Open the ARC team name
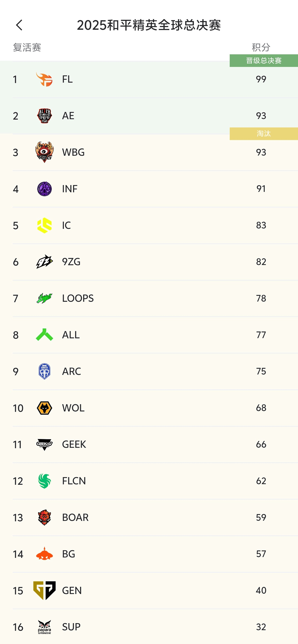Image resolution: width=298 pixels, height=644 pixels. 72,372
